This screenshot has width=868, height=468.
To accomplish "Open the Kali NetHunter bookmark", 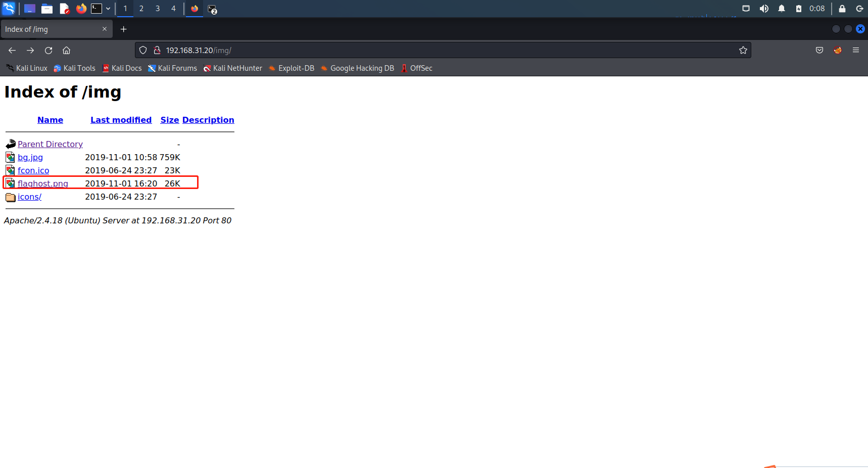I will click(x=233, y=68).
